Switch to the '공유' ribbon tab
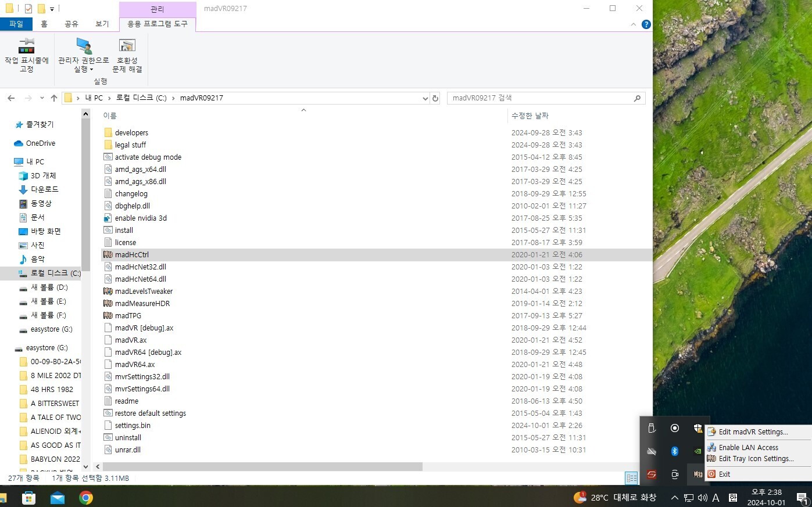 (71, 24)
